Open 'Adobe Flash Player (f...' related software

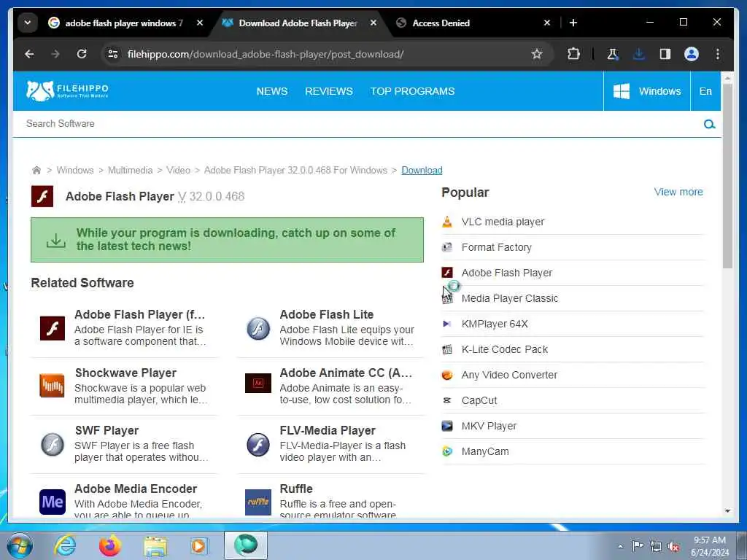[139, 315]
